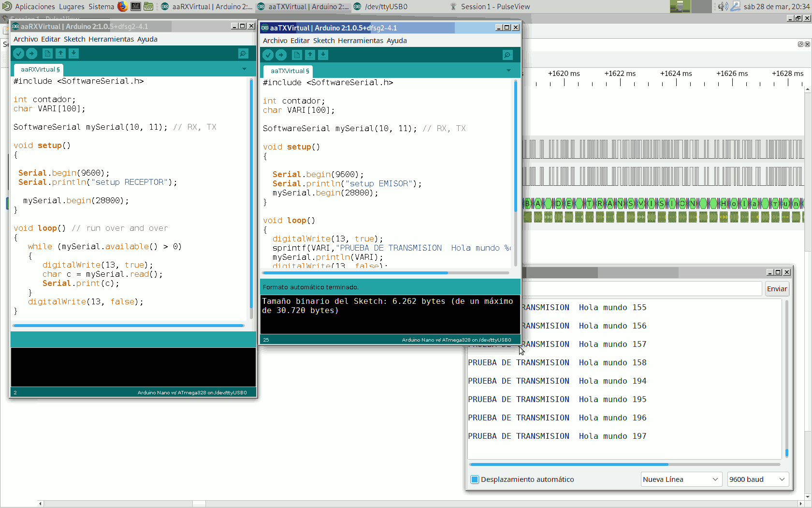This screenshot has height=508, width=812.
Task: Click Verify button in aaTXVirtual window
Action: pyautogui.click(x=268, y=55)
